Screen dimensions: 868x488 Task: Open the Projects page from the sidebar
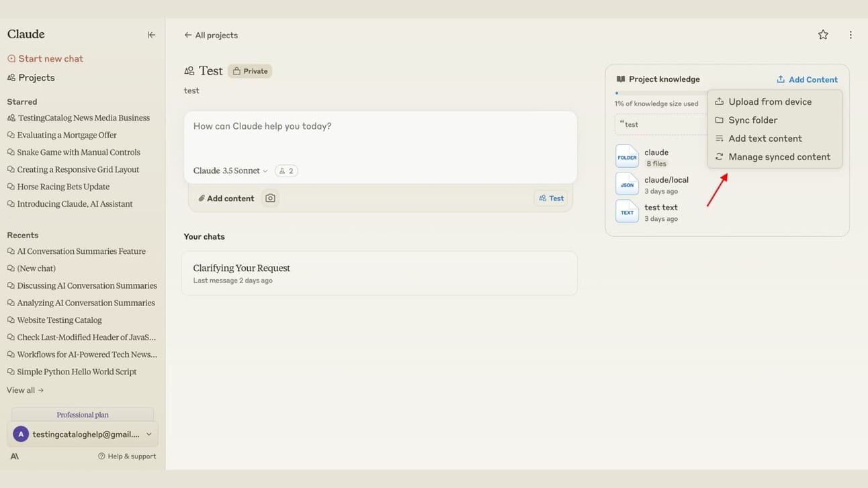[x=31, y=78]
